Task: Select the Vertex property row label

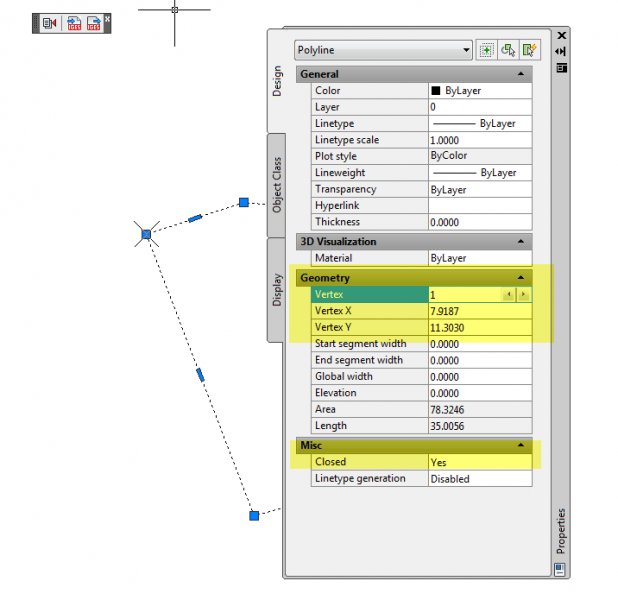Action: pyautogui.click(x=369, y=294)
